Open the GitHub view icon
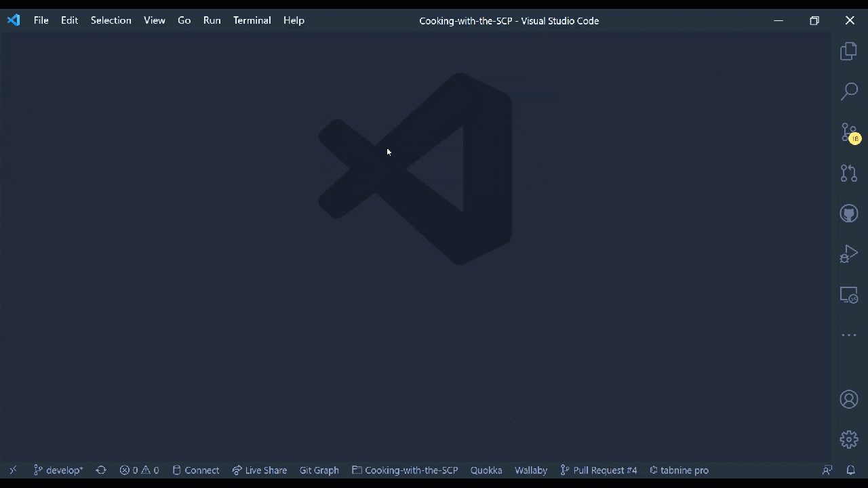 click(x=849, y=213)
